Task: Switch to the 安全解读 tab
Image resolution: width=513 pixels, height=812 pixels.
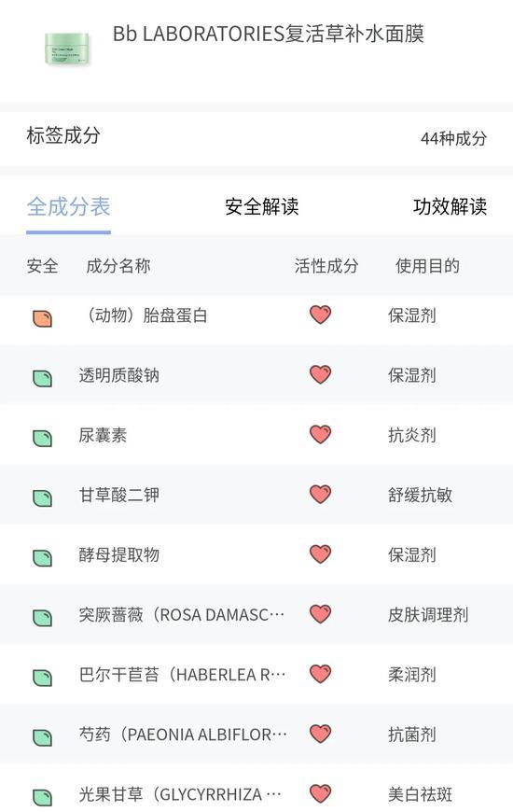Action: pos(261,206)
